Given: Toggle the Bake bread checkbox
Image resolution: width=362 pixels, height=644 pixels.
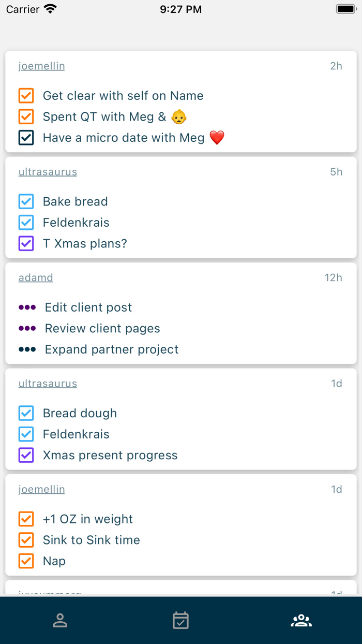Looking at the screenshot, I should click(26, 201).
